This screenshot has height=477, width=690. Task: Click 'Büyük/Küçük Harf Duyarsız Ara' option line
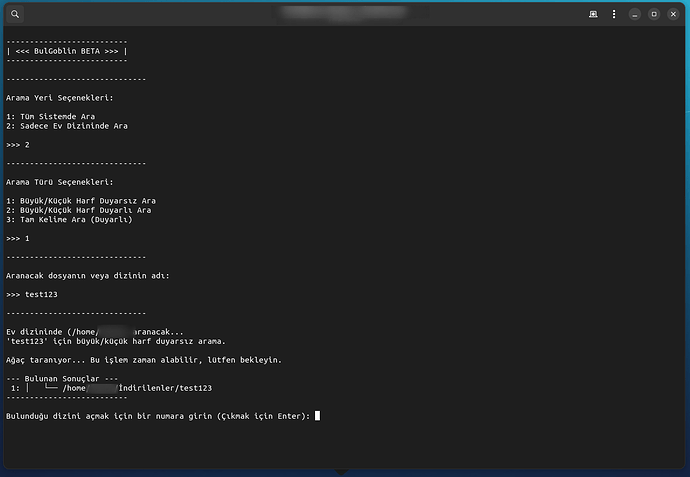[x=81, y=201]
